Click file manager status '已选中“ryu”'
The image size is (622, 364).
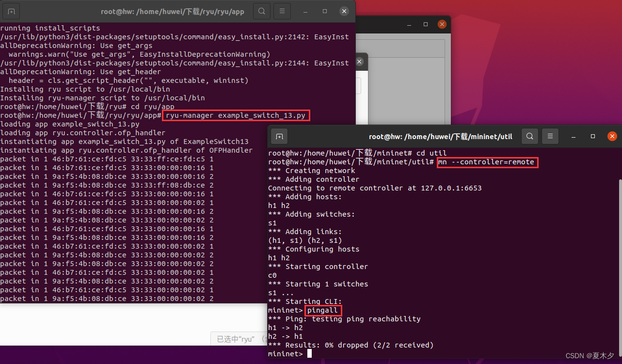[236, 339]
